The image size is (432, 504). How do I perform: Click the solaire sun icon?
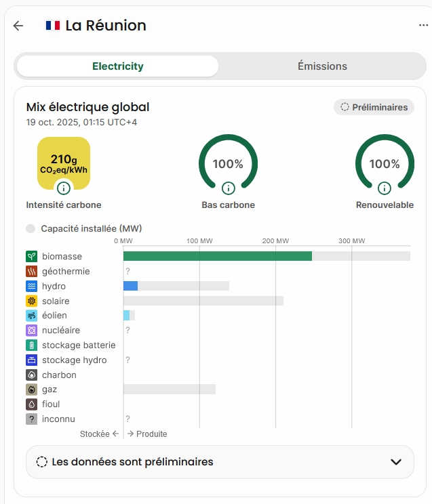[31, 301]
